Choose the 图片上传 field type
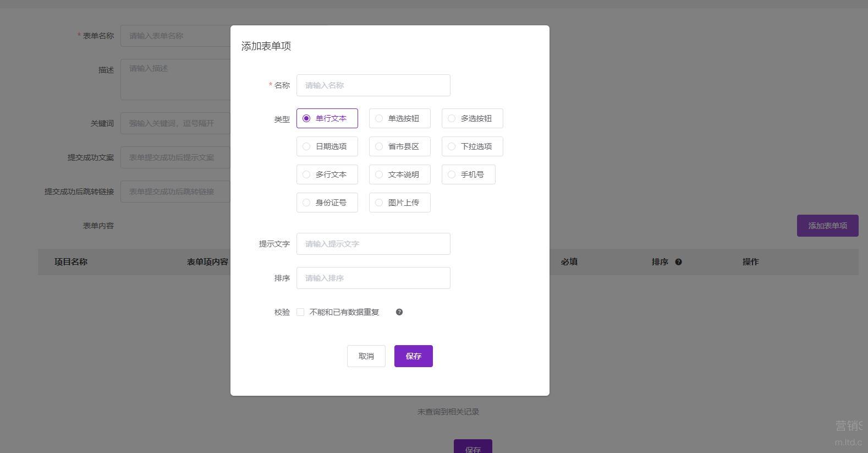Image resolution: width=868 pixels, height=453 pixels. coord(400,203)
